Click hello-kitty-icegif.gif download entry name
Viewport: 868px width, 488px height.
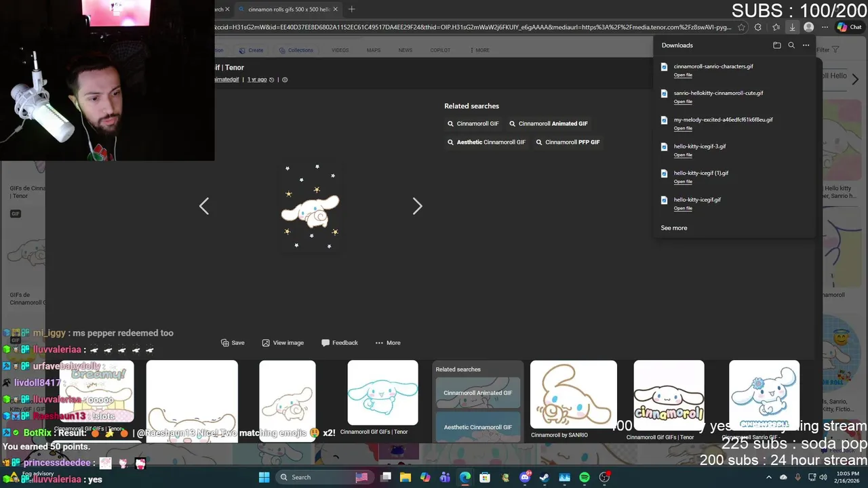(697, 200)
